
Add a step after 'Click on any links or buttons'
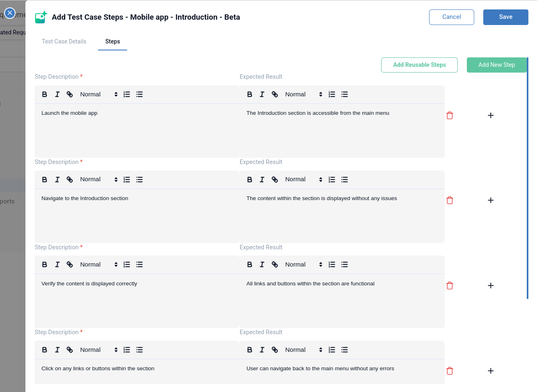pos(491,371)
